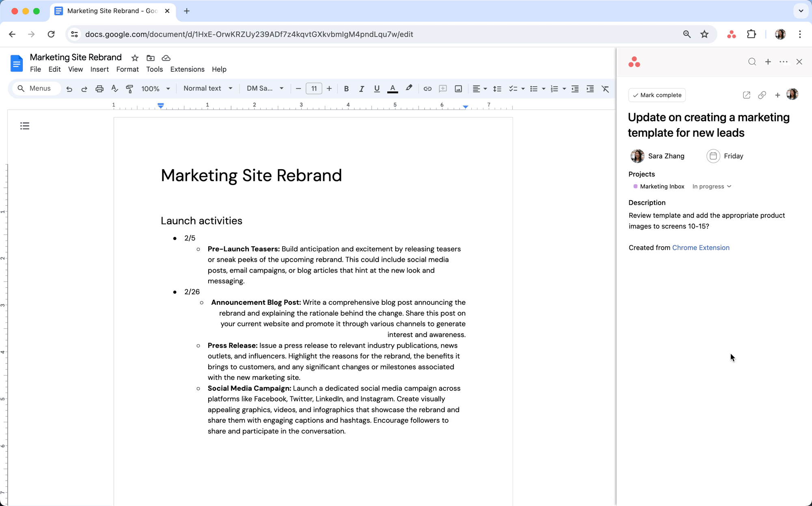Open the document outline icon
Image resolution: width=812 pixels, height=506 pixels.
pos(25,126)
